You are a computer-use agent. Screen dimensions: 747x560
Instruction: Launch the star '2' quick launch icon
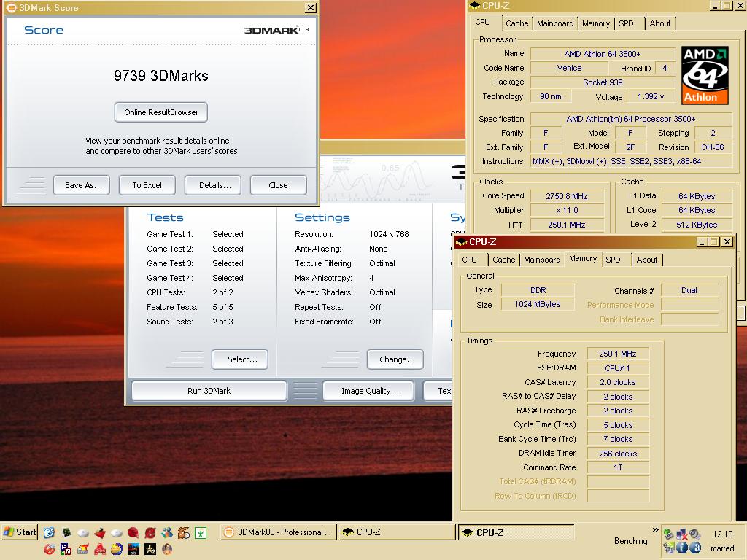150,549
